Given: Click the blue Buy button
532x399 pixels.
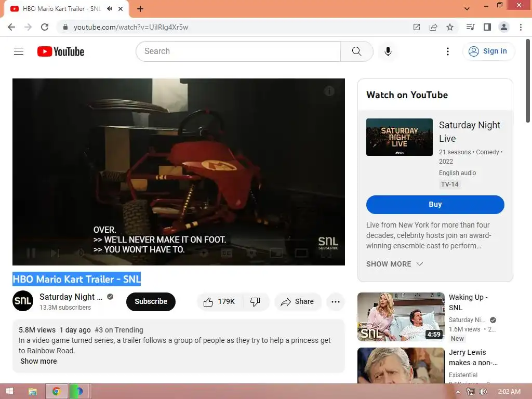Looking at the screenshot, I should pyautogui.click(x=435, y=205).
